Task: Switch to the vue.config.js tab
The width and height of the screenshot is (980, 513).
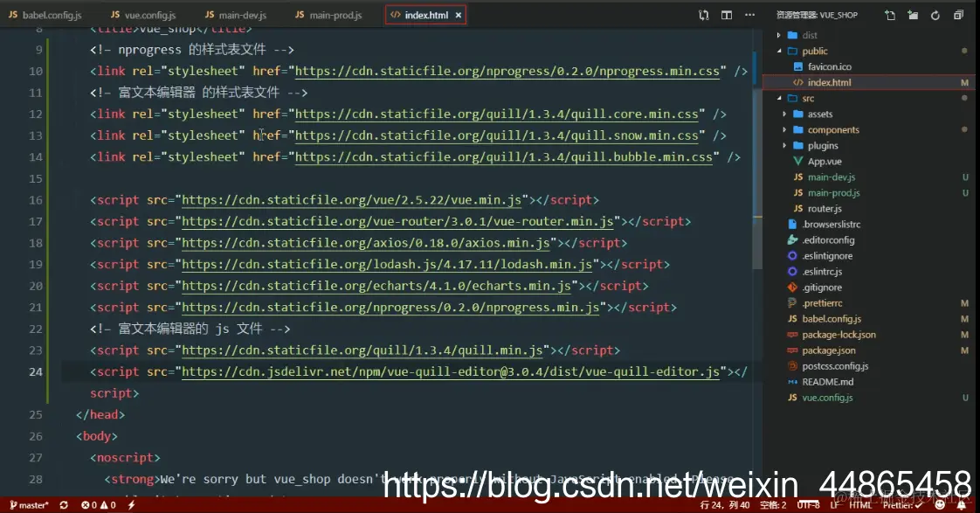Action: point(143,15)
